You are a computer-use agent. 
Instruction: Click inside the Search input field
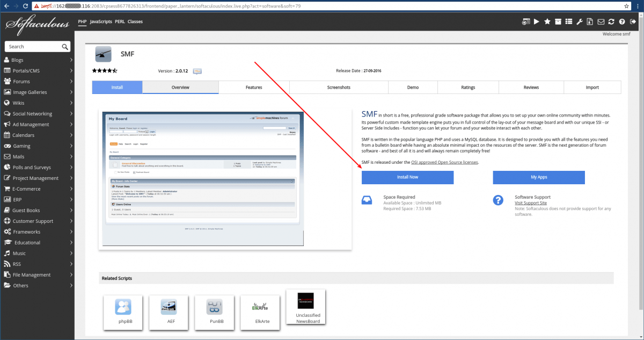[x=32, y=46]
